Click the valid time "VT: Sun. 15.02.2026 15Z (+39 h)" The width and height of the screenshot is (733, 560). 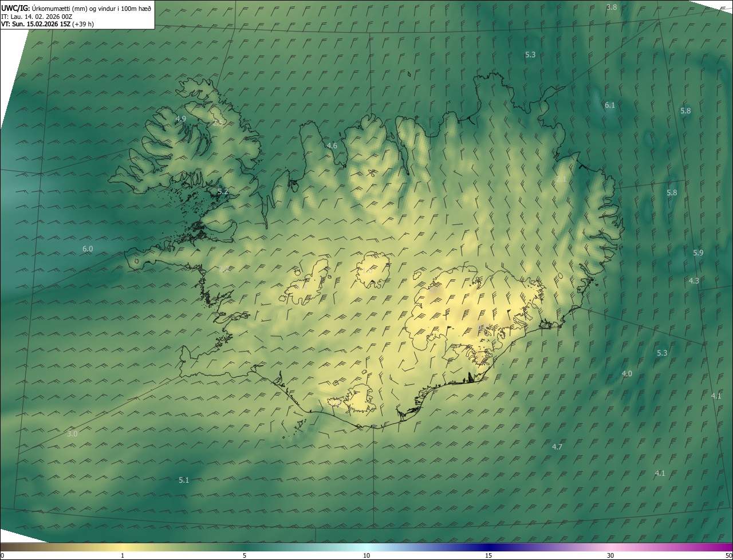(47, 24)
